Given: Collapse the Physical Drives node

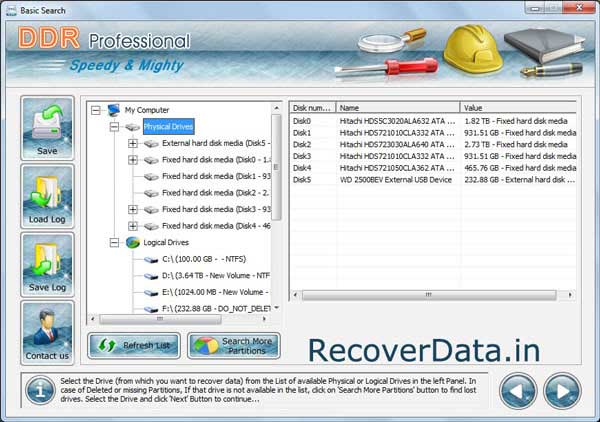Looking at the screenshot, I should [115, 128].
